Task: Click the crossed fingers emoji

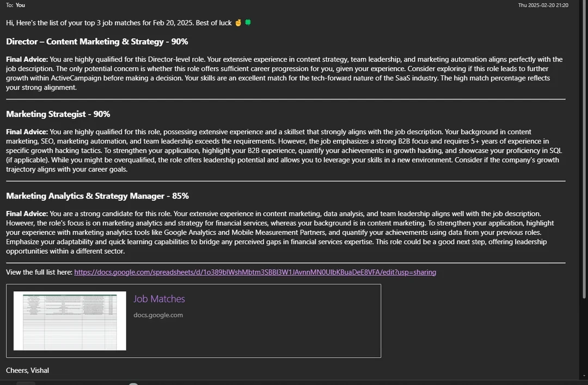Action: pyautogui.click(x=238, y=23)
